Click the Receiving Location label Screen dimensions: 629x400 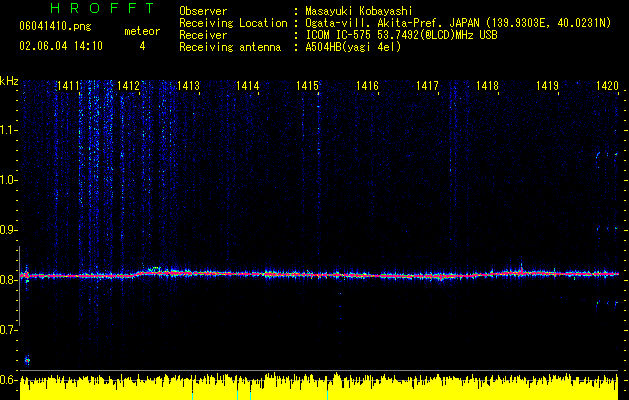click(233, 23)
